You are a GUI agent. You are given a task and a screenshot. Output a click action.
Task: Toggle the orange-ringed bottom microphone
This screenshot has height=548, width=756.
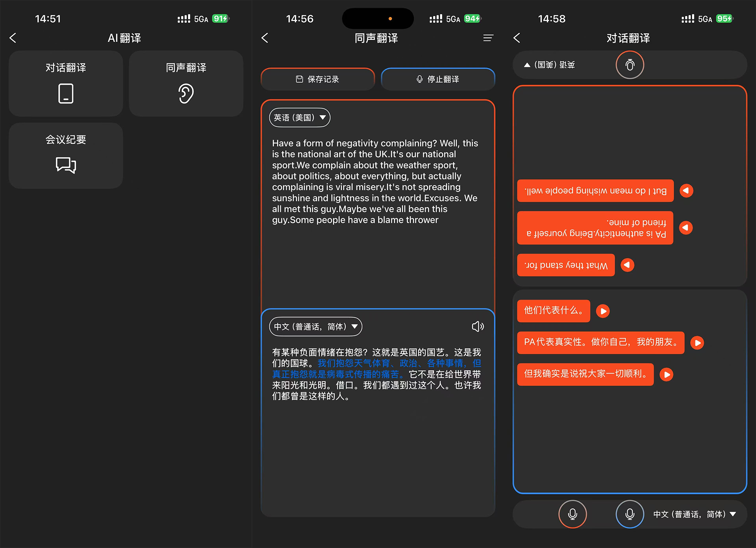[x=573, y=514]
